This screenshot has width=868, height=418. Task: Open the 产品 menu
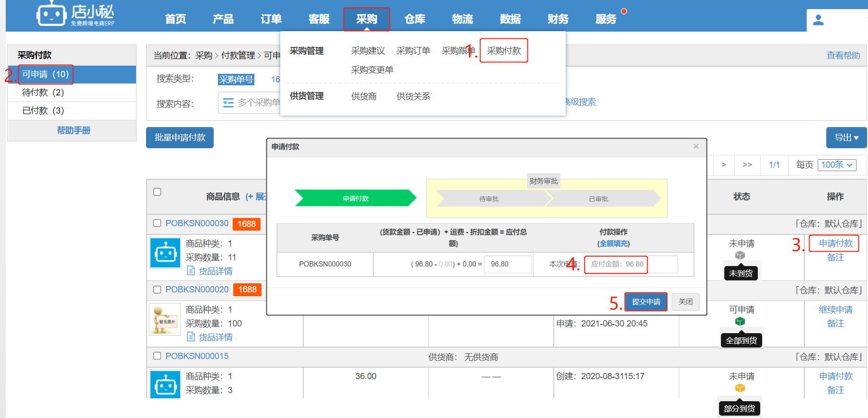223,19
